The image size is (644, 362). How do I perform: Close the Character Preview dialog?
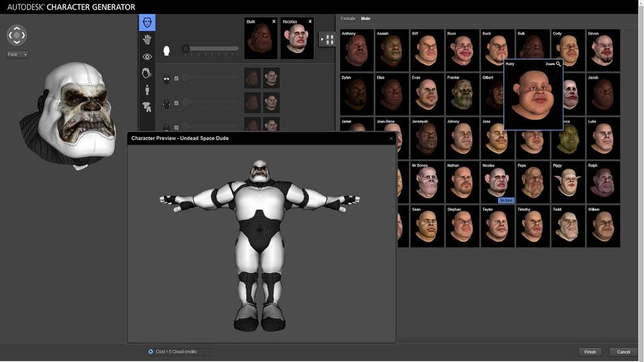coord(391,138)
